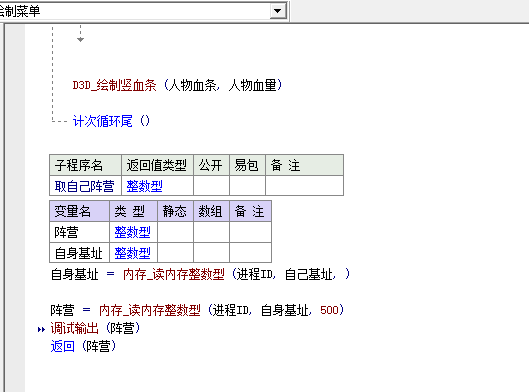This screenshot has width=529, height=392.
Task: Click the D3D_绘制竖血条 function call
Action: click(x=115, y=85)
